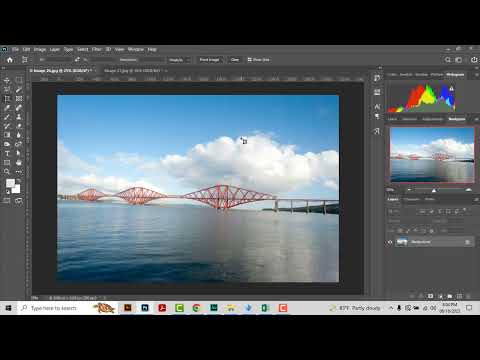This screenshot has height=360, width=480.
Task: Select the Path Selection tool
Action: (x=19, y=153)
